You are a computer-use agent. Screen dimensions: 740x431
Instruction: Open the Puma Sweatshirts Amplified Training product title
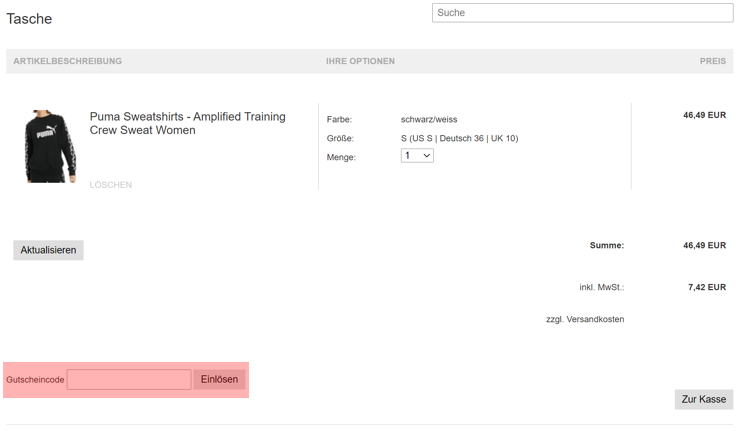(187, 123)
